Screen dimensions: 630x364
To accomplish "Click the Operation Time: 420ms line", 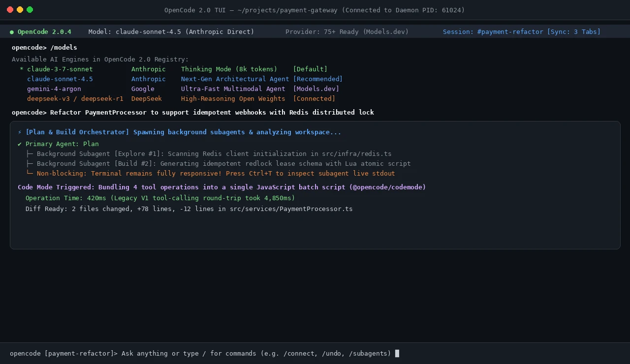I will [x=160, y=198].
